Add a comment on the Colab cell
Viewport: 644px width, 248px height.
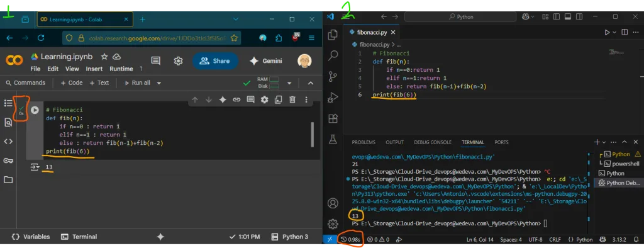(250, 99)
